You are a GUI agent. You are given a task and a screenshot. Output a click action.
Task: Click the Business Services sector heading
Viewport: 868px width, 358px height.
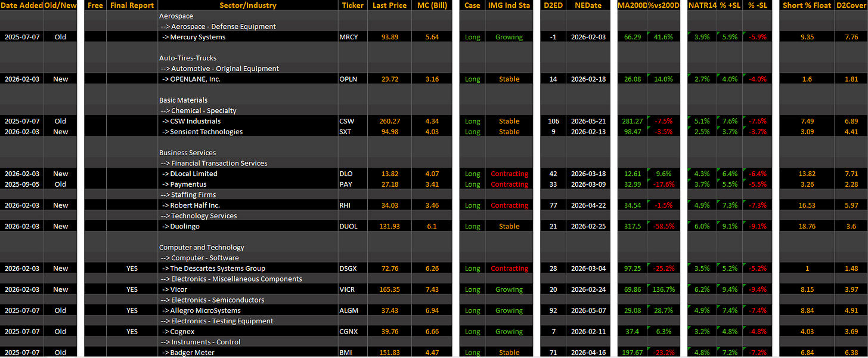(x=187, y=153)
